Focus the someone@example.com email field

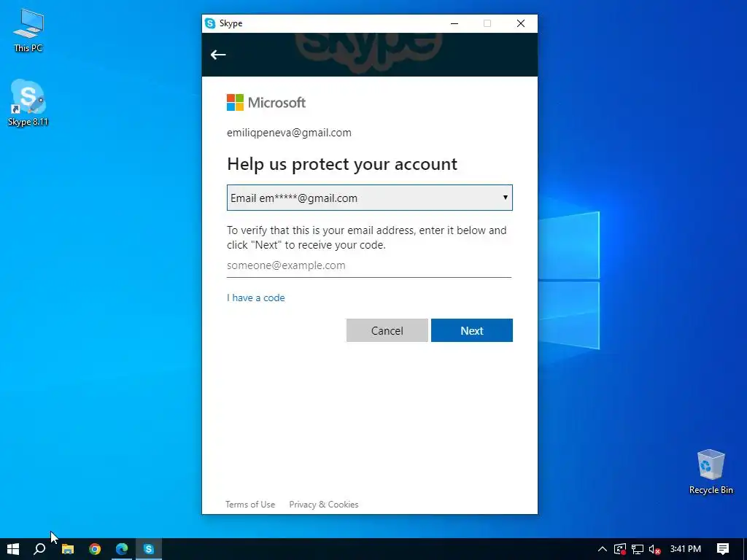tap(369, 265)
